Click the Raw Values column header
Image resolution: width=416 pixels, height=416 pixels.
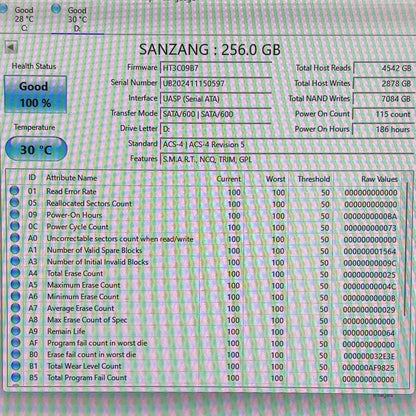pos(379,179)
